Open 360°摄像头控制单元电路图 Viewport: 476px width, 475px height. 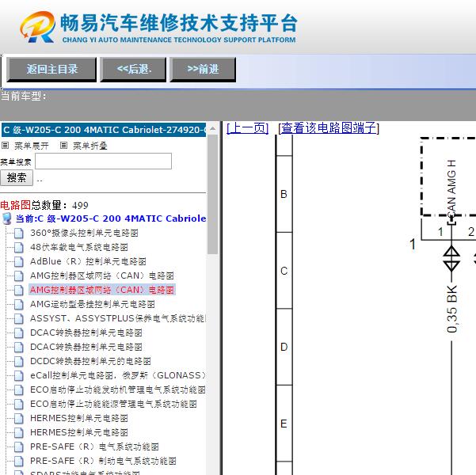(84, 233)
